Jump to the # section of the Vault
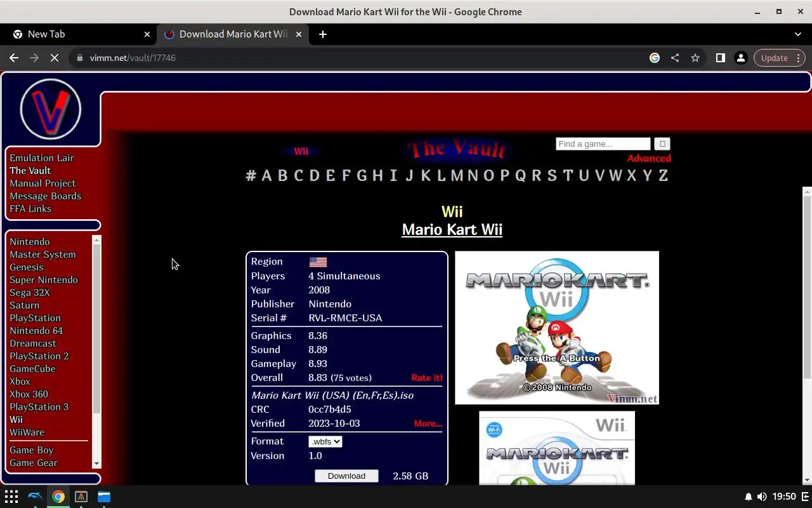Viewport: 812px width, 508px height. pos(251,176)
